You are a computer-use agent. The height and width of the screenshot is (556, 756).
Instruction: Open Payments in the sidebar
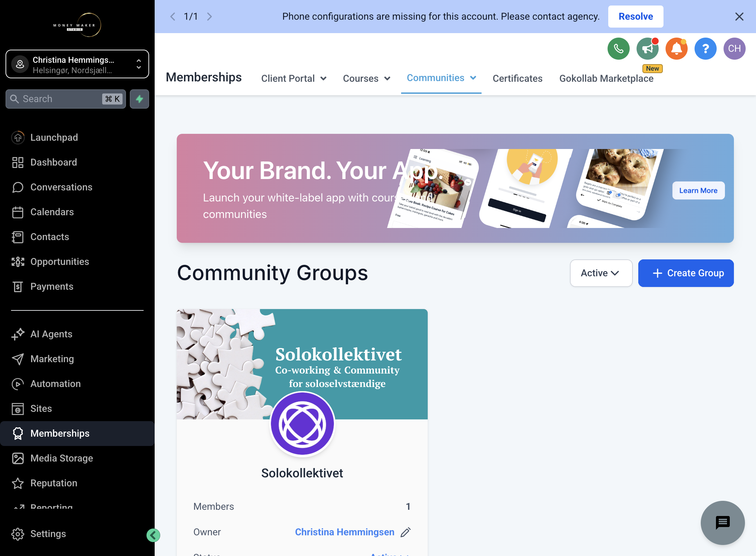(77, 286)
